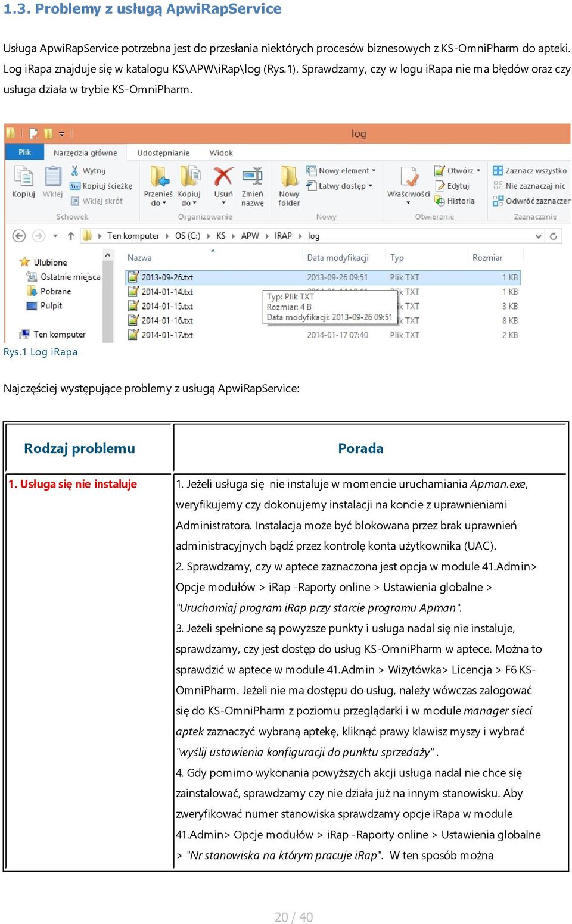Expand the arrow below Usuń
Viewport: 572px width, 924px height.
point(223,204)
